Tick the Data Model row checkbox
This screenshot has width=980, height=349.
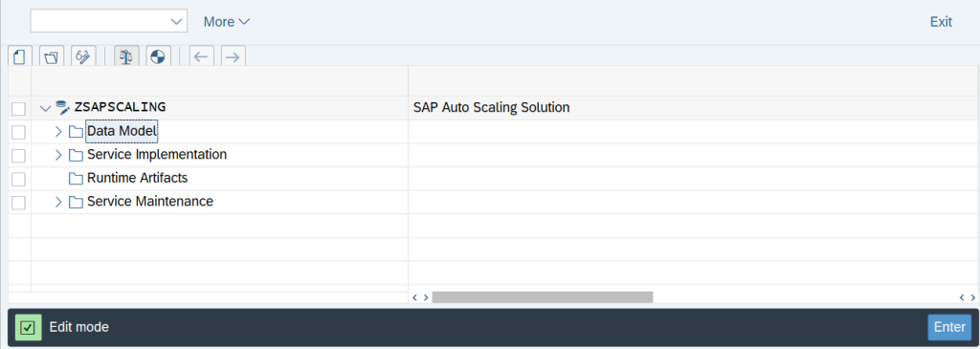[19, 132]
